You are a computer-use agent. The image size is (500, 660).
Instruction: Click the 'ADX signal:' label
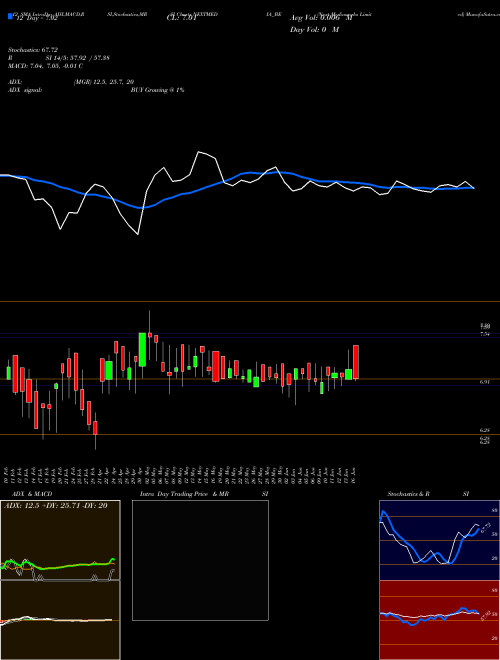[x=25, y=90]
